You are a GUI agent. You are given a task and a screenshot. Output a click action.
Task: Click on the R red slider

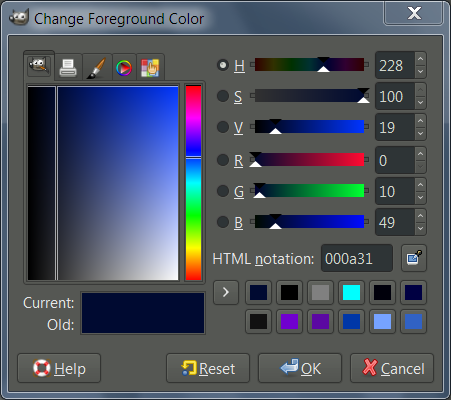tap(309, 160)
